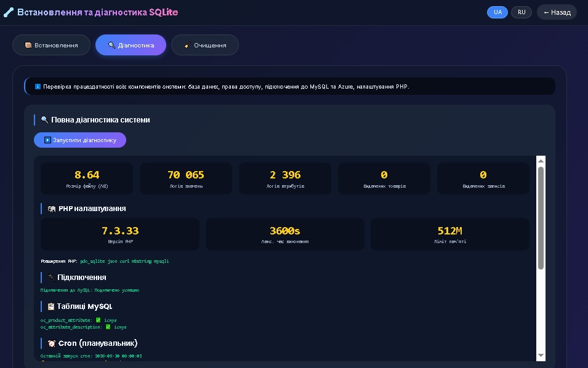The image size is (588, 368).
Task: Click the Повна діагностика системи heading
Action: [100, 120]
